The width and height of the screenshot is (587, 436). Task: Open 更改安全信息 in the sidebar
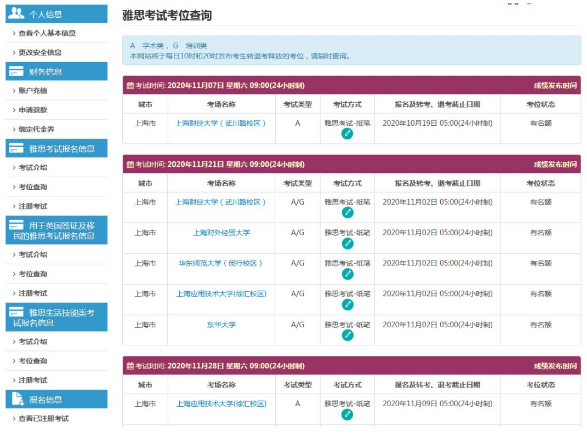tap(40, 52)
